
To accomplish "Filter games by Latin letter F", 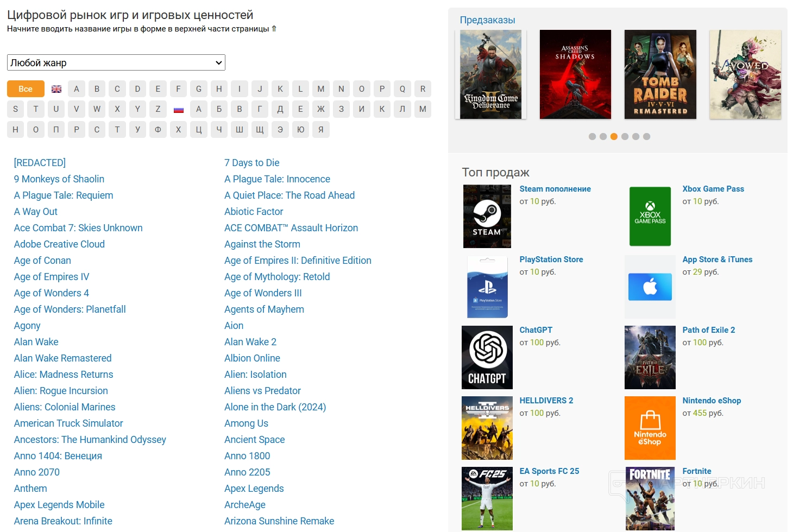I will click(178, 89).
